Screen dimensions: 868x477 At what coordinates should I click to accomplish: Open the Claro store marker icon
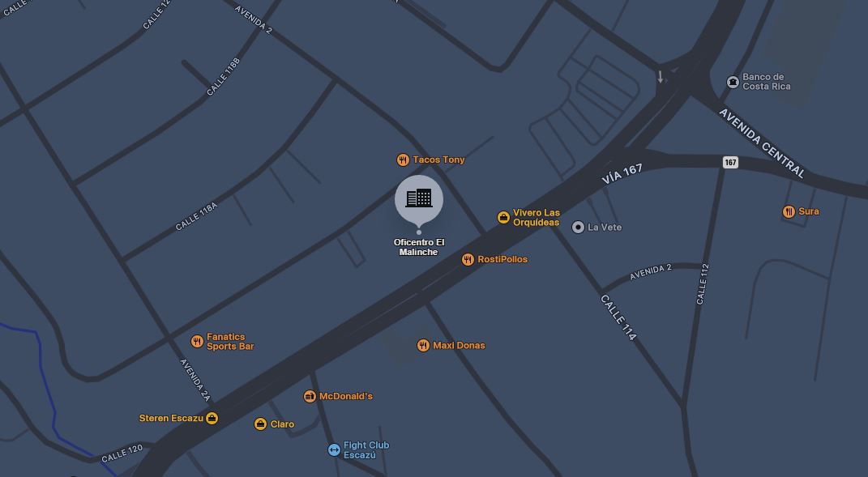click(260, 424)
